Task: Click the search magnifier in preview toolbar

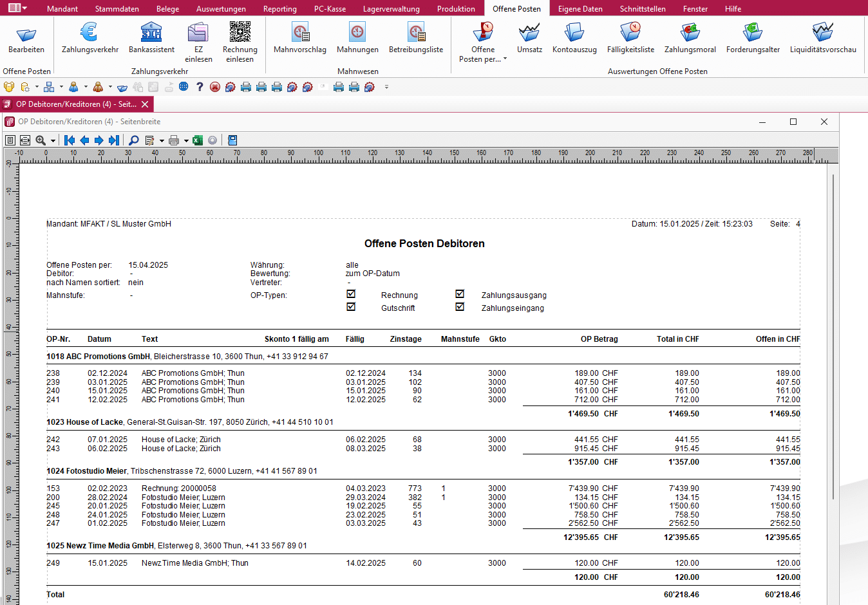Action: (x=134, y=140)
